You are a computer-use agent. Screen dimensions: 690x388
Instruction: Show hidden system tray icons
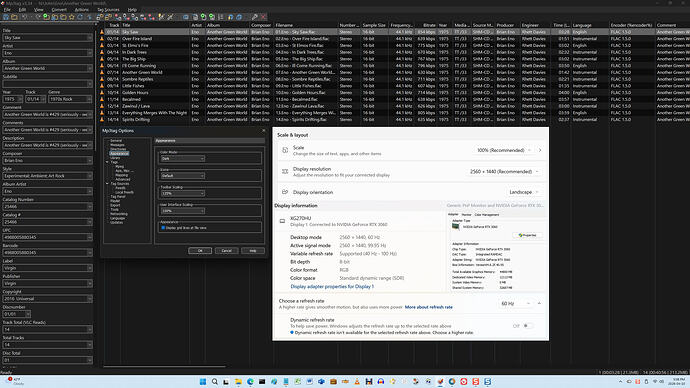(620, 382)
